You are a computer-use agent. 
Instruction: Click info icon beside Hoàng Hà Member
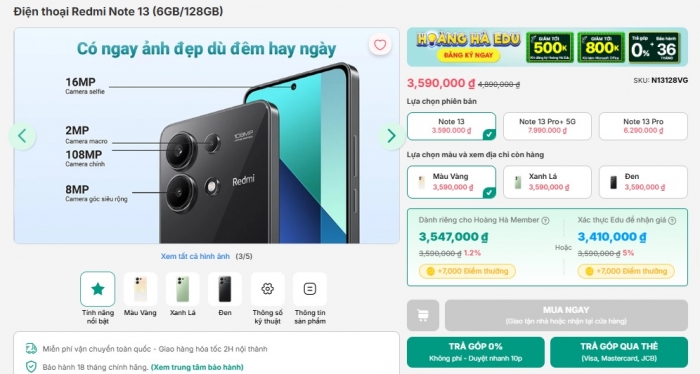click(x=545, y=220)
